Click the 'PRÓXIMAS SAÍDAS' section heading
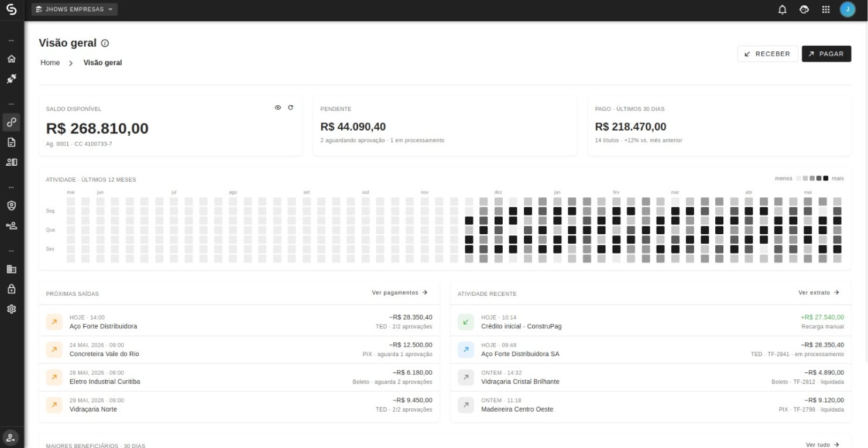 (x=73, y=294)
